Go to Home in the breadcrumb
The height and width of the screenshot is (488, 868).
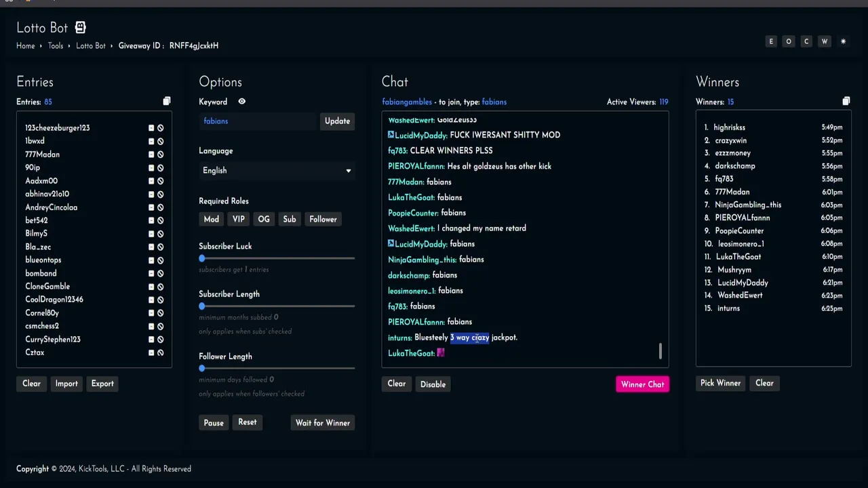[26, 45]
